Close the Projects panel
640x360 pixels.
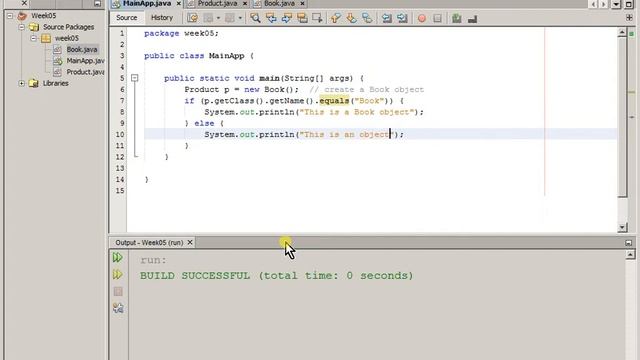coord(24,3)
